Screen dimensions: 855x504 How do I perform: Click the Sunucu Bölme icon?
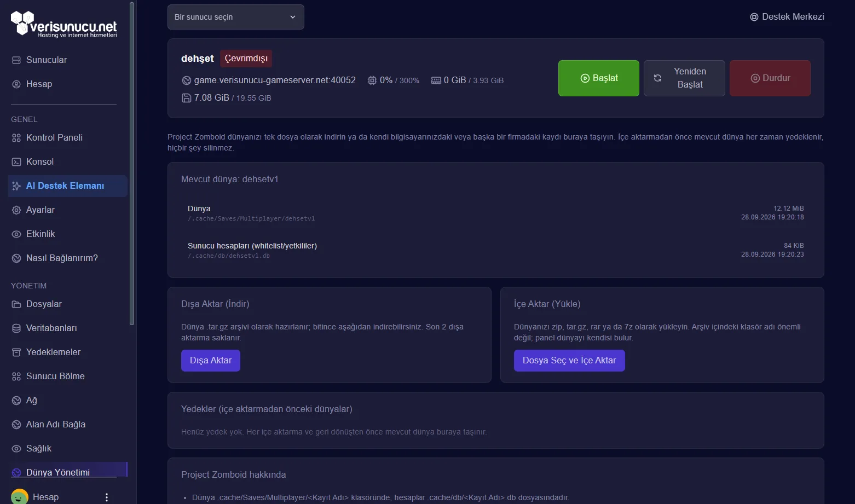[x=16, y=376]
